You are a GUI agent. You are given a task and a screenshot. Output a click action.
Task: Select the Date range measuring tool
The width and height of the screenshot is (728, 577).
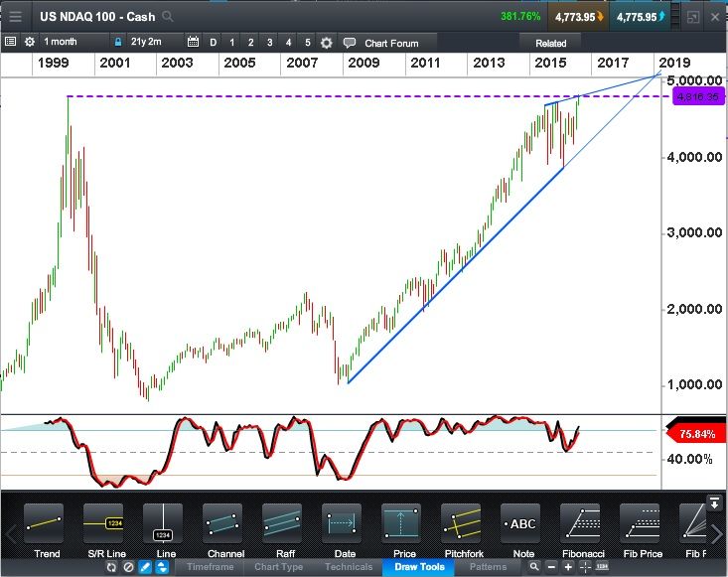(342, 523)
